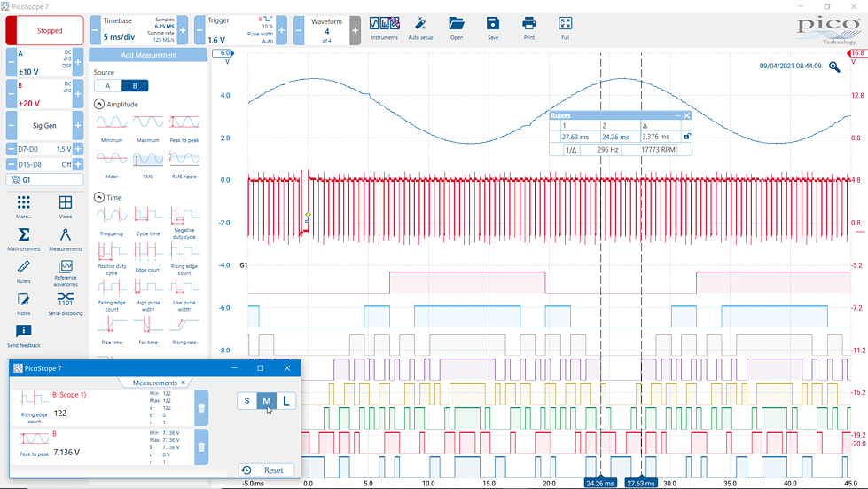This screenshot has width=868, height=489.
Task: Decrease the timebase with the minus button
Action: 95,30
